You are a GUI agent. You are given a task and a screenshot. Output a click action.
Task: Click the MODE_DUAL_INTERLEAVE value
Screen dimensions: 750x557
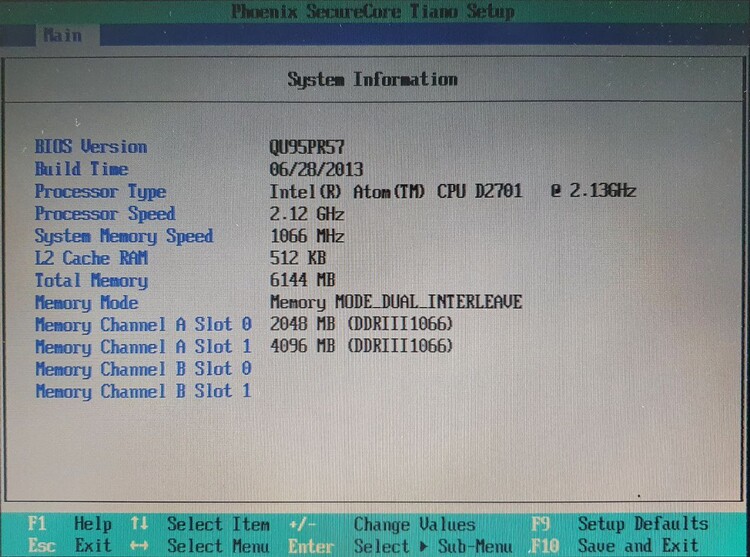396,302
